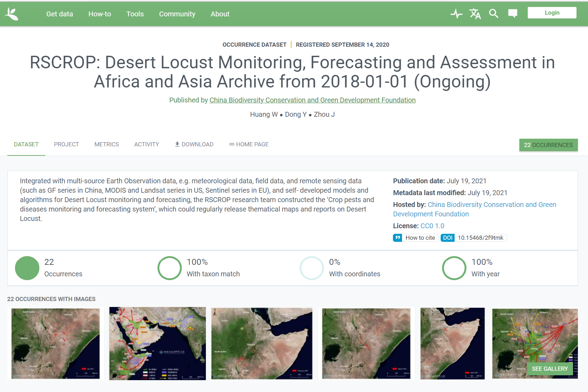Open the publisher link in the subtitle
The width and height of the screenshot is (588, 392).
pyautogui.click(x=312, y=100)
